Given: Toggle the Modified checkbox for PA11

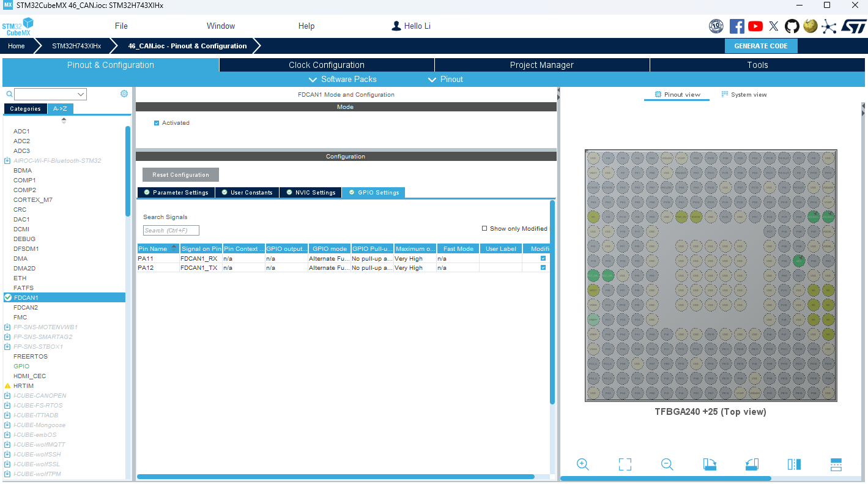Looking at the screenshot, I should pyautogui.click(x=543, y=258).
